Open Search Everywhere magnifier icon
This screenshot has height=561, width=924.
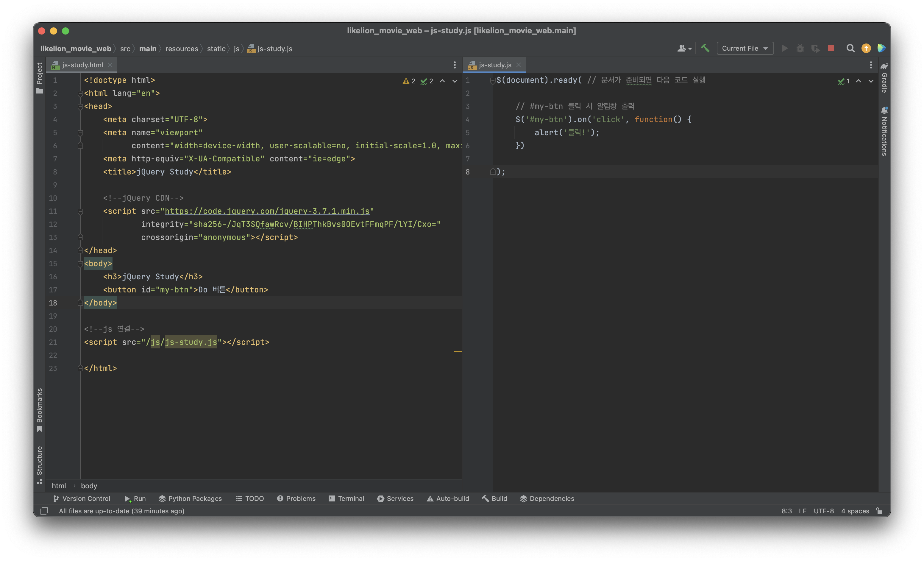tap(850, 48)
